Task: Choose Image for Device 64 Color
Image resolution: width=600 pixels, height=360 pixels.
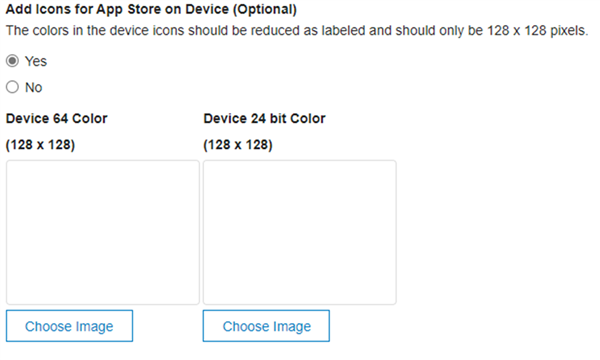Action: pyautogui.click(x=69, y=326)
